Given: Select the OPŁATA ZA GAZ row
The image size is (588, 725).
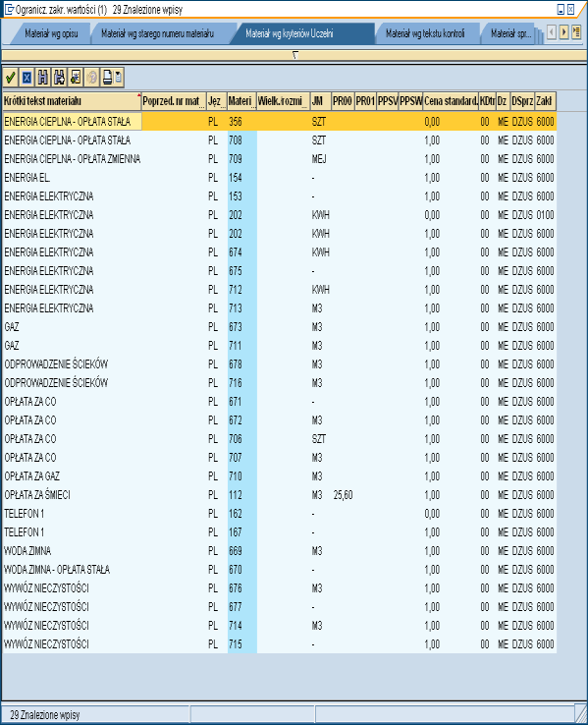Looking at the screenshot, I should 280,476.
